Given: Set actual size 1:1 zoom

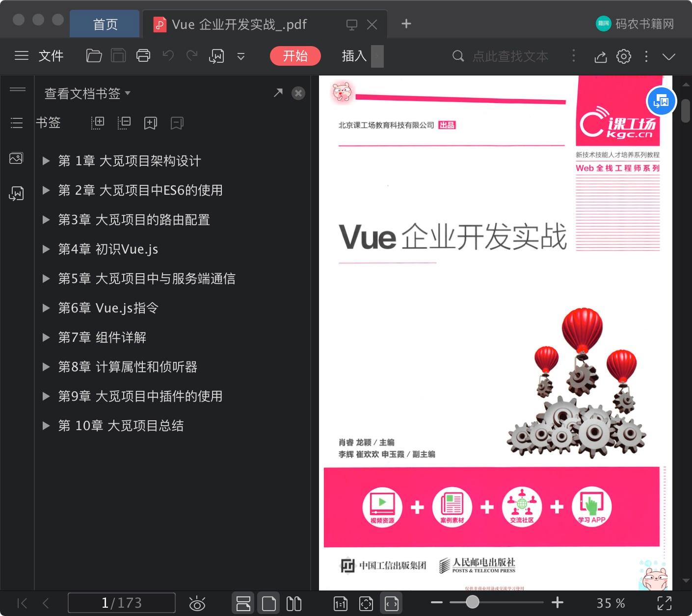Looking at the screenshot, I should tap(341, 604).
